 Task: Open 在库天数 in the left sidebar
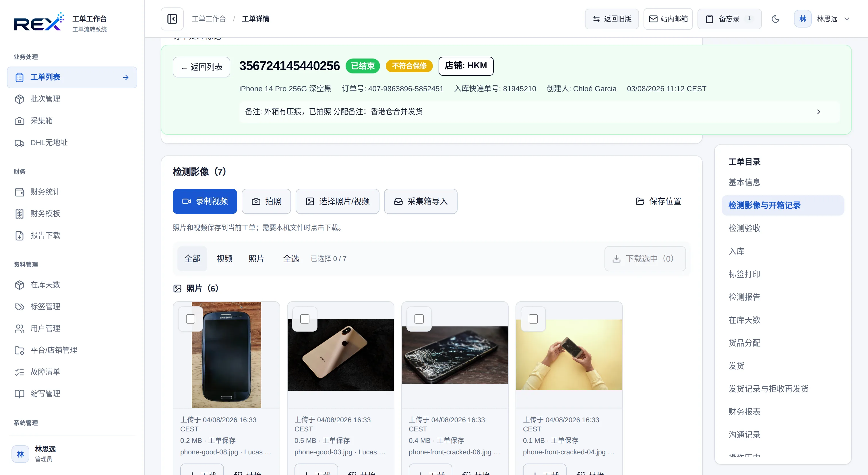click(x=72, y=285)
